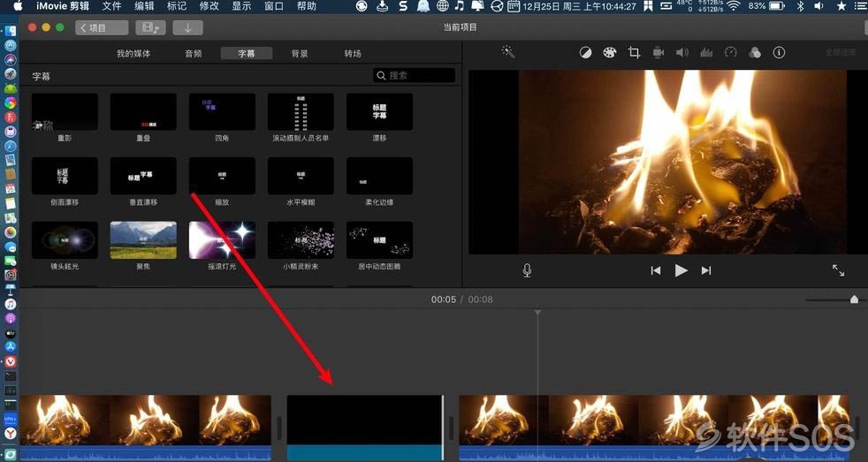
Task: Open the color correction palette tool
Action: [x=610, y=53]
